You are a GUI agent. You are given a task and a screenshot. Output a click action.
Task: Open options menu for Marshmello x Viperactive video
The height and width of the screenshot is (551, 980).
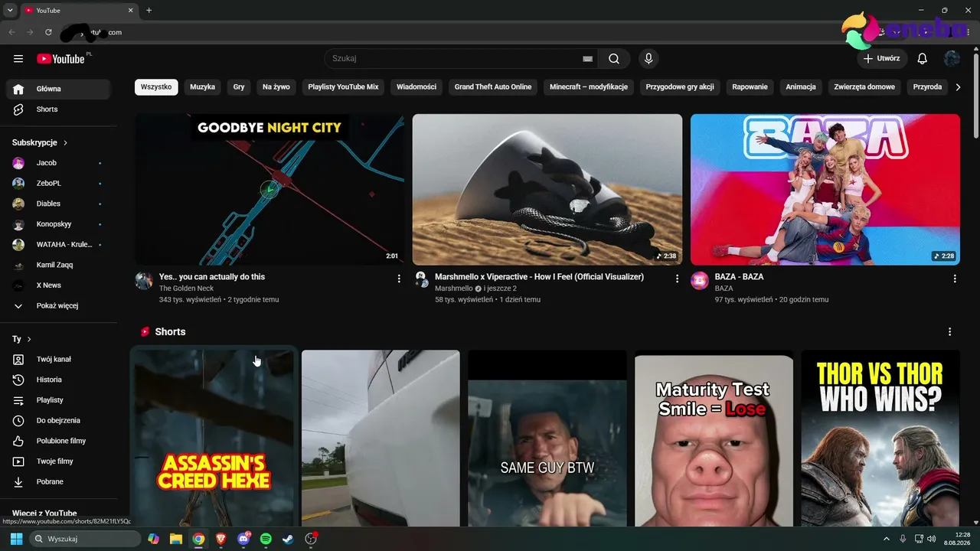pyautogui.click(x=677, y=279)
